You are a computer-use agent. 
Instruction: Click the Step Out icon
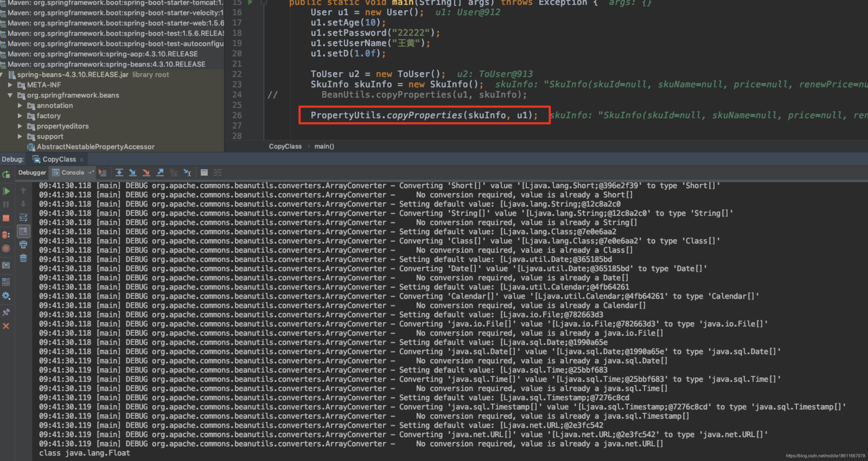tap(160, 172)
